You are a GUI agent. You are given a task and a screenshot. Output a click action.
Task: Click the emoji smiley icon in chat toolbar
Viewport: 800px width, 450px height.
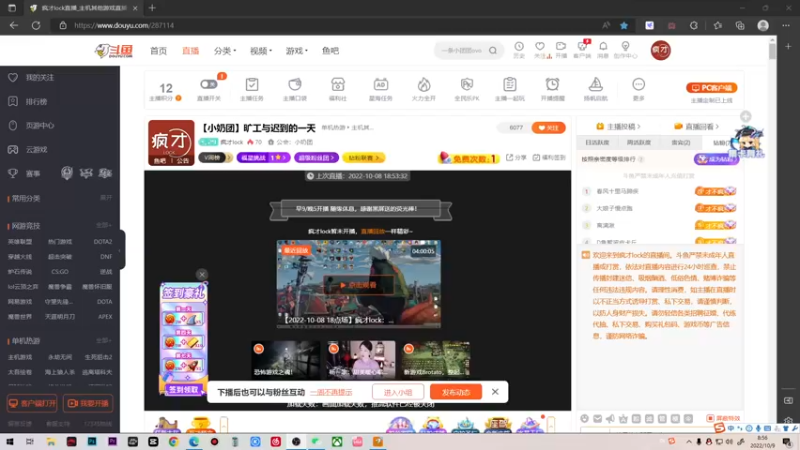pyautogui.click(x=585, y=419)
